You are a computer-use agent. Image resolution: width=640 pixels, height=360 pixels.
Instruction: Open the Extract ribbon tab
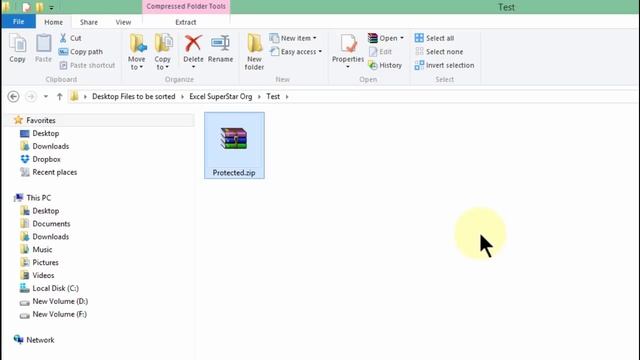(x=186, y=22)
